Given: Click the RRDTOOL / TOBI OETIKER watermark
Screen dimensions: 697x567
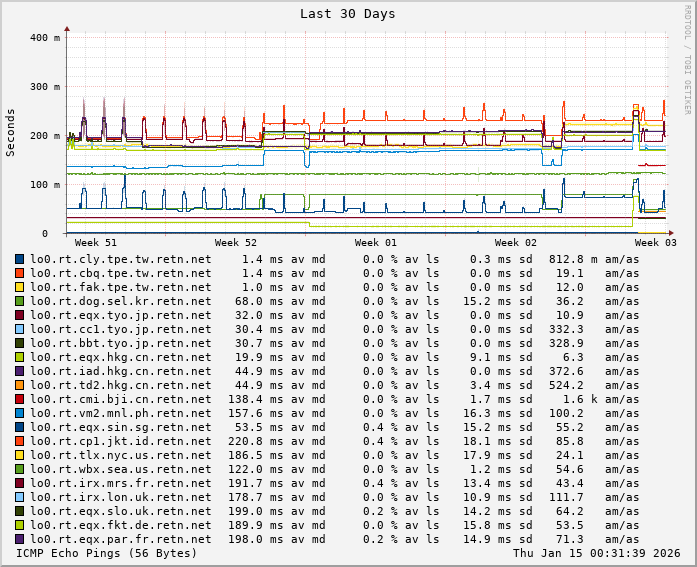Looking at the screenshot, I should 687,59.
